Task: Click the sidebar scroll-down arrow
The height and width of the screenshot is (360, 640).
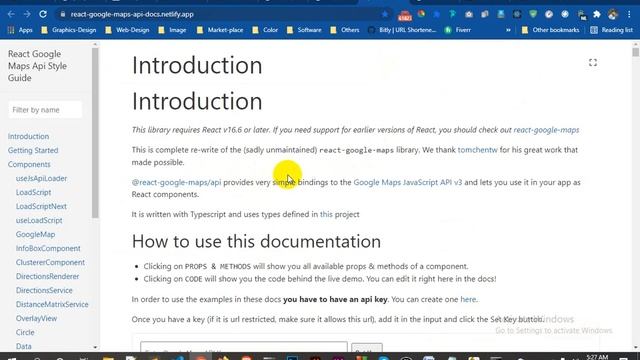Action: [x=95, y=347]
